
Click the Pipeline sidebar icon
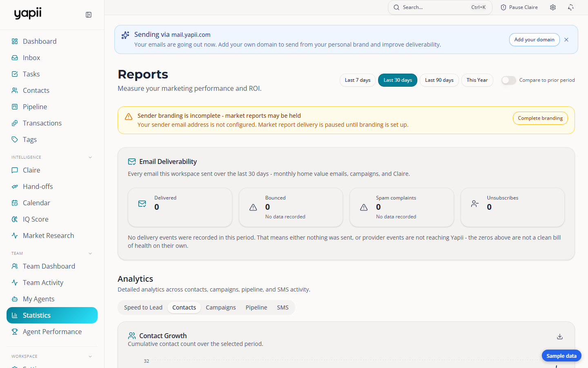[x=15, y=107]
